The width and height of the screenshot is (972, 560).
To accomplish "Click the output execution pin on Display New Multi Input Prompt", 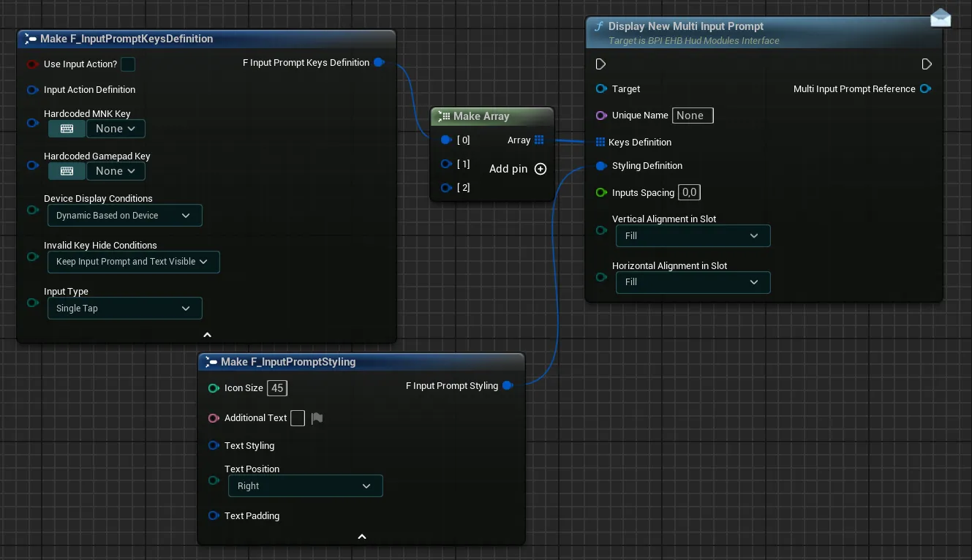I will (927, 64).
